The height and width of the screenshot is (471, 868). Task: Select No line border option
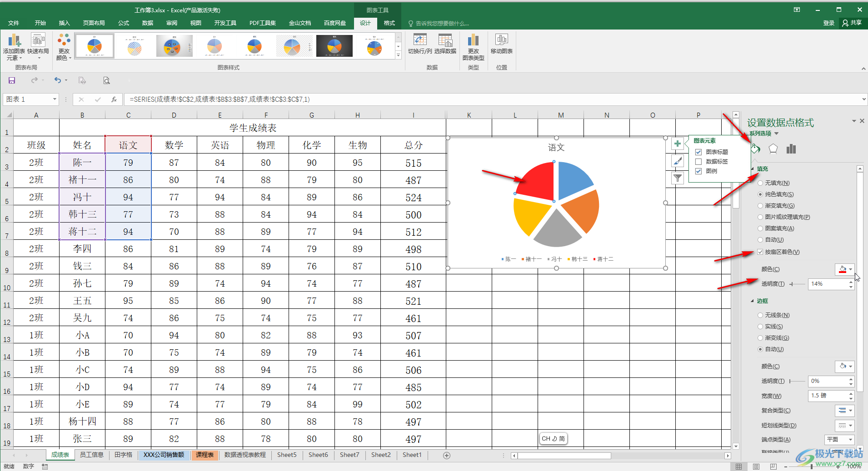coord(760,315)
